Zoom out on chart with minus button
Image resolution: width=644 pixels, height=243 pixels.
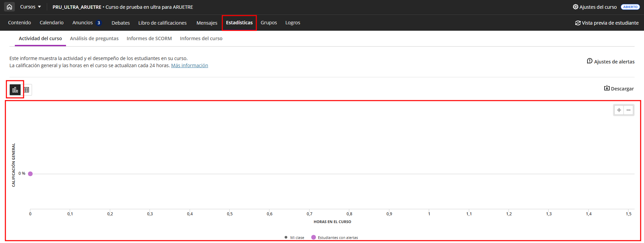point(629,110)
